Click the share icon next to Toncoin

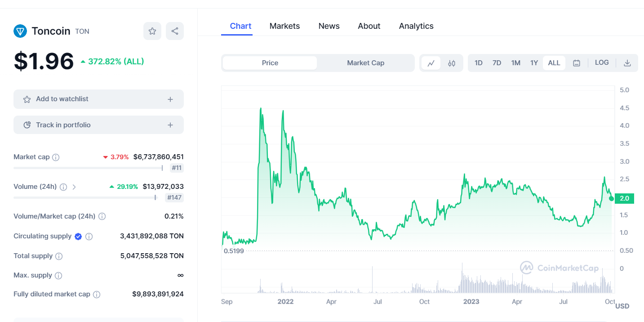tap(175, 31)
